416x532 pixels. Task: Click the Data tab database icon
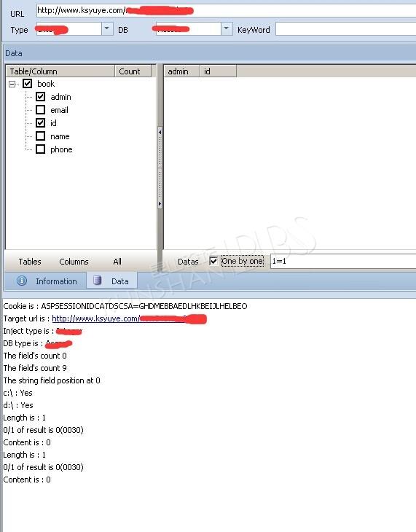(97, 281)
